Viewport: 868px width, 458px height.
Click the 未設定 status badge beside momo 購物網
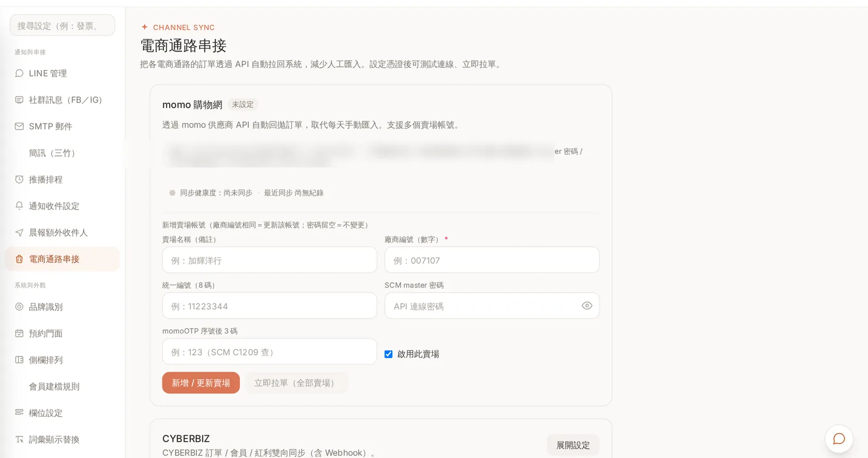[242, 105]
